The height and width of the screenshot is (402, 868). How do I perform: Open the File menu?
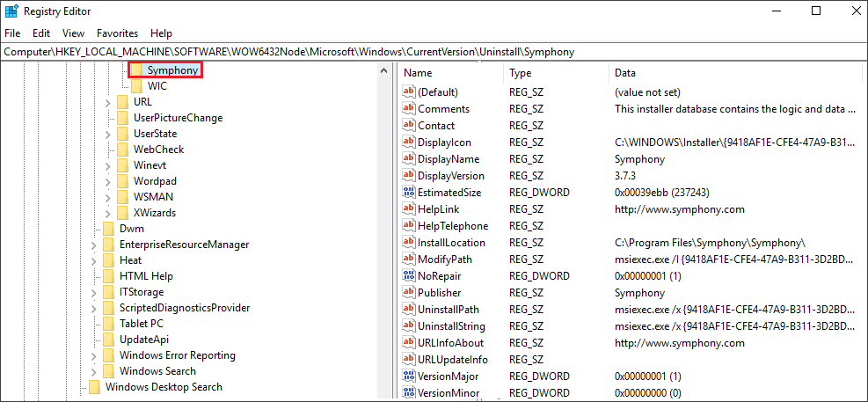coord(12,33)
